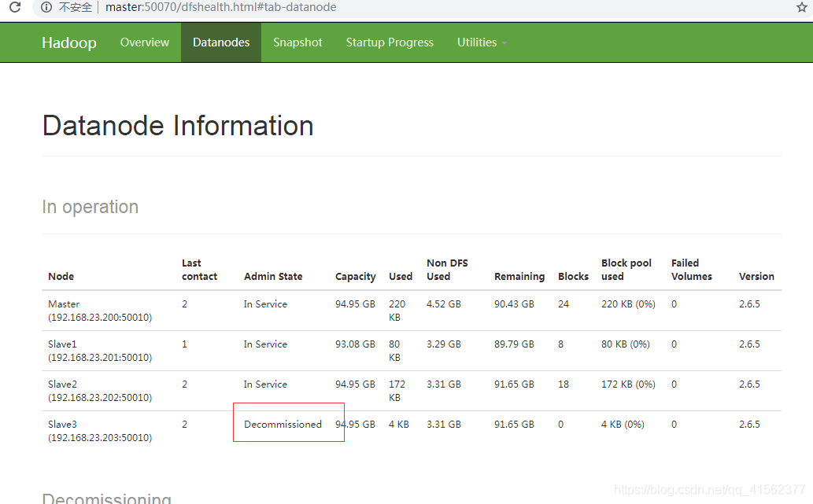This screenshot has height=504, width=813.
Task: Click the Non DFS Used column header
Action: click(x=447, y=270)
